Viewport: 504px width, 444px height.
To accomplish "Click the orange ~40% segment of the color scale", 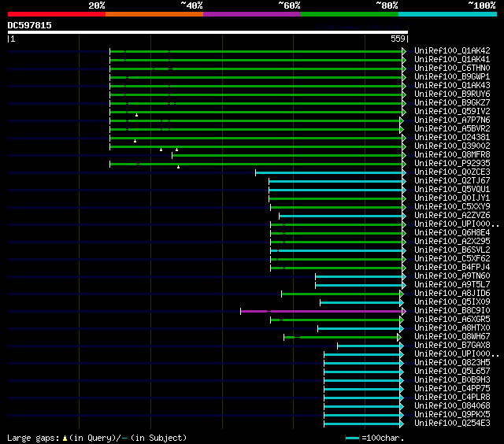I will pos(154,14).
